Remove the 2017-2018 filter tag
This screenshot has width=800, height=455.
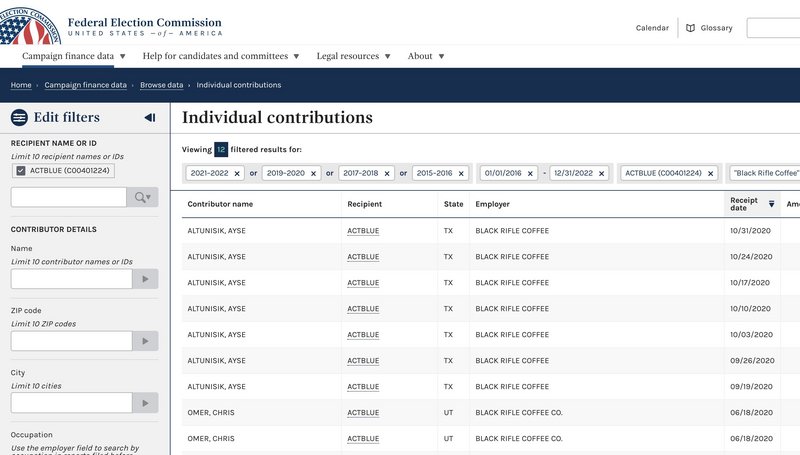pyautogui.click(x=387, y=173)
